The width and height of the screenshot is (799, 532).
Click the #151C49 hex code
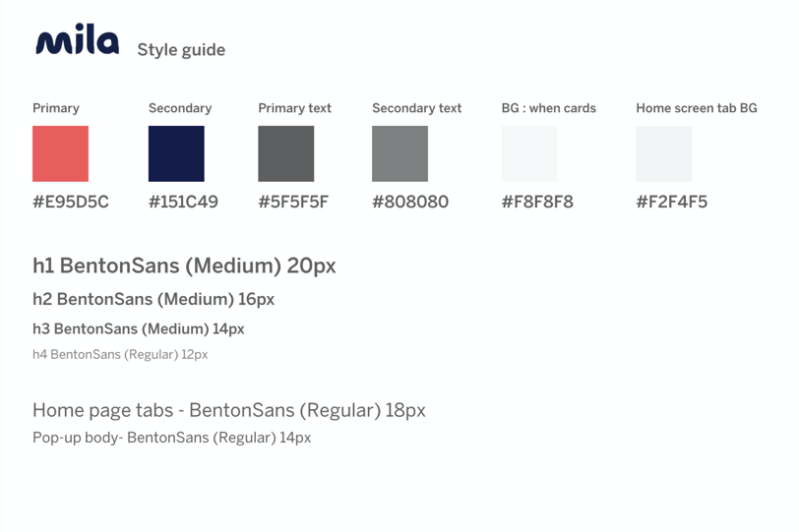[183, 203]
